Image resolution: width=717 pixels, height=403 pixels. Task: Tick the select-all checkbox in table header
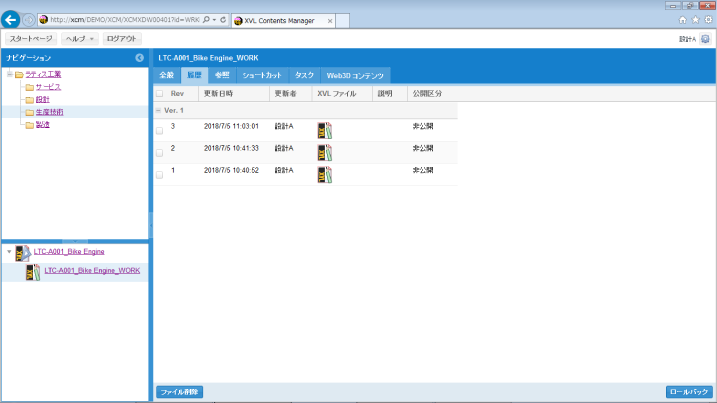(159, 93)
